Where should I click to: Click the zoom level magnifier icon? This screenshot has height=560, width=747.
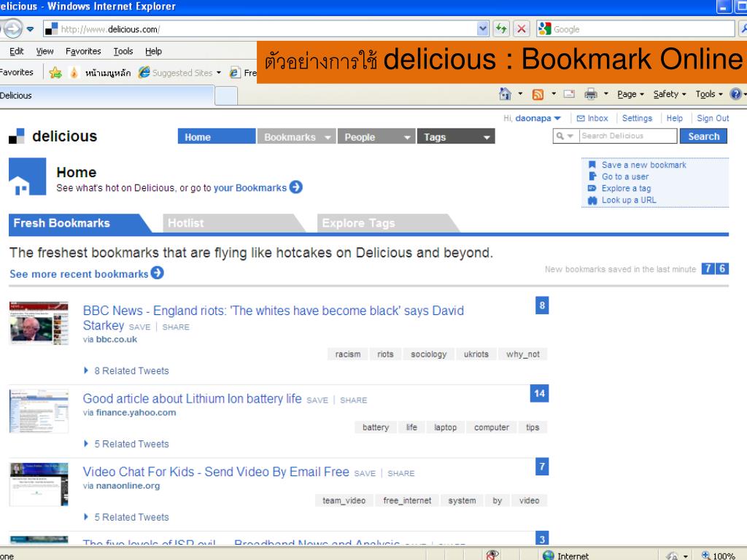pyautogui.click(x=705, y=555)
